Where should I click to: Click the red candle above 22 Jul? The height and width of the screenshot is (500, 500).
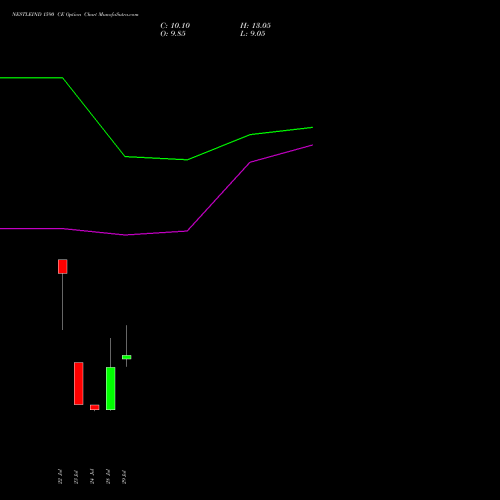coord(63,266)
